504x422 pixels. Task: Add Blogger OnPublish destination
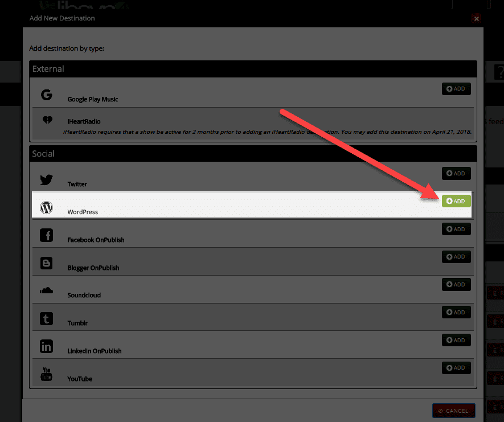click(x=456, y=257)
